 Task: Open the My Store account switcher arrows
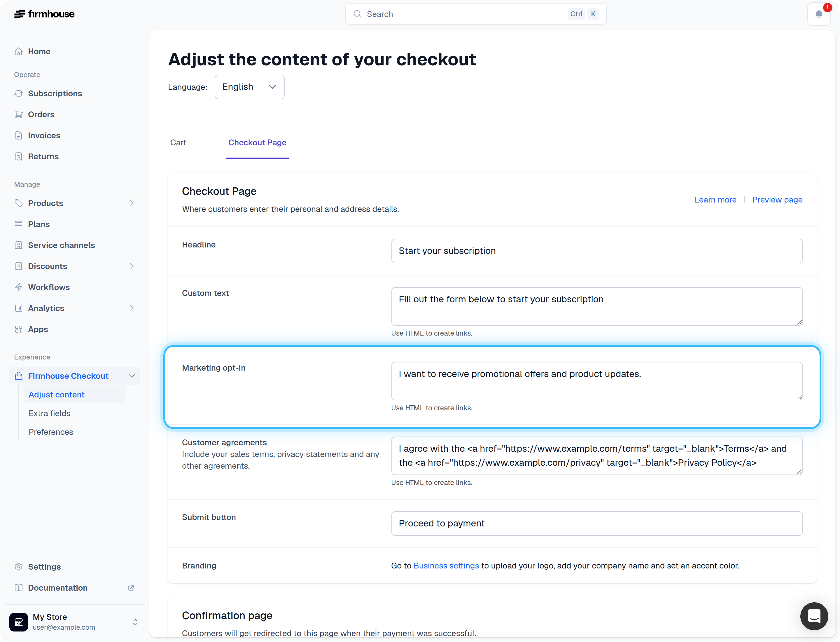coord(135,622)
